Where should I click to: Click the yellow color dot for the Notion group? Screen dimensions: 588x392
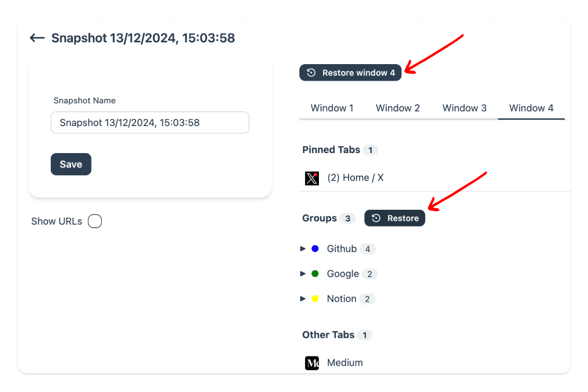tap(315, 299)
